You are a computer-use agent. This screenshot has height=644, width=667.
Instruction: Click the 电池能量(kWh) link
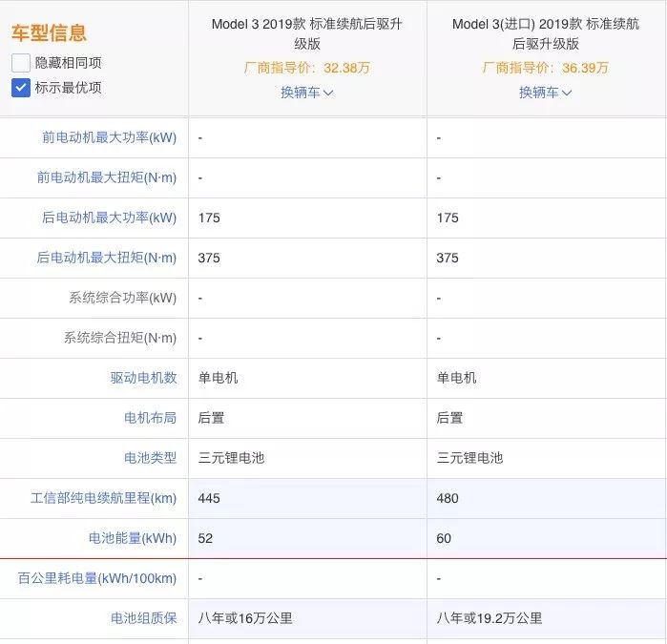point(133,538)
